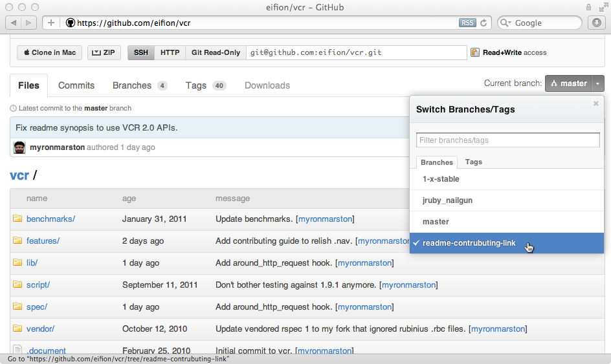The image size is (611, 364).
Task: Click myronmarston link in the vendor row
Action: pyautogui.click(x=498, y=328)
